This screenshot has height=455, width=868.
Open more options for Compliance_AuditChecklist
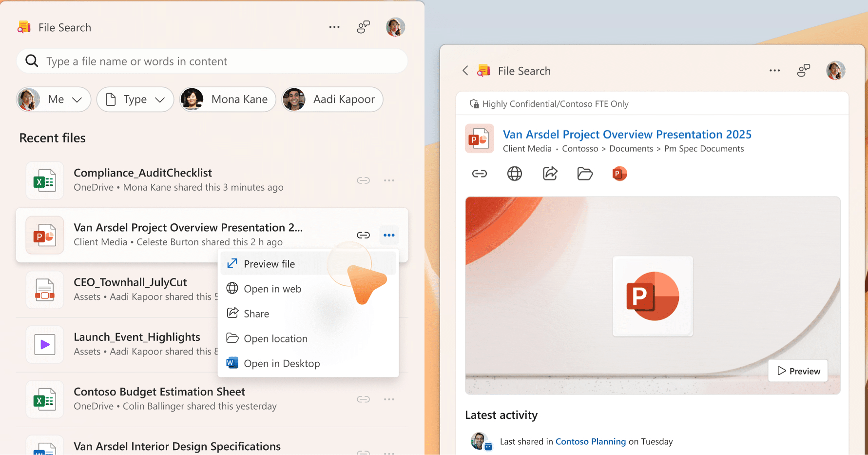point(389,180)
